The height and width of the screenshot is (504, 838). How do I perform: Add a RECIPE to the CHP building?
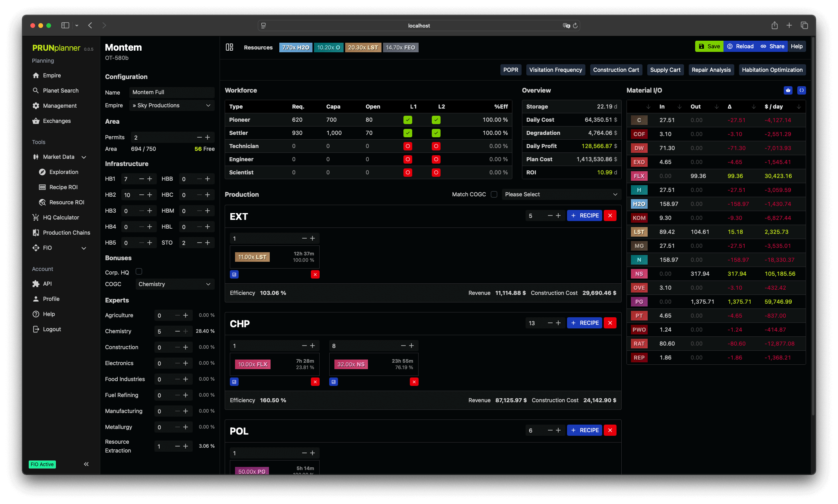584,323
